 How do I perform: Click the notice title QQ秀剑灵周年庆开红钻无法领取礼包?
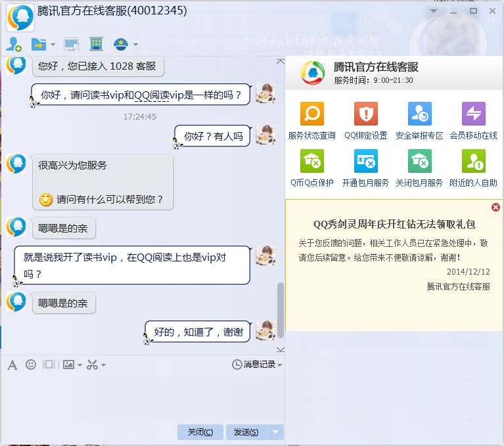[x=394, y=224]
